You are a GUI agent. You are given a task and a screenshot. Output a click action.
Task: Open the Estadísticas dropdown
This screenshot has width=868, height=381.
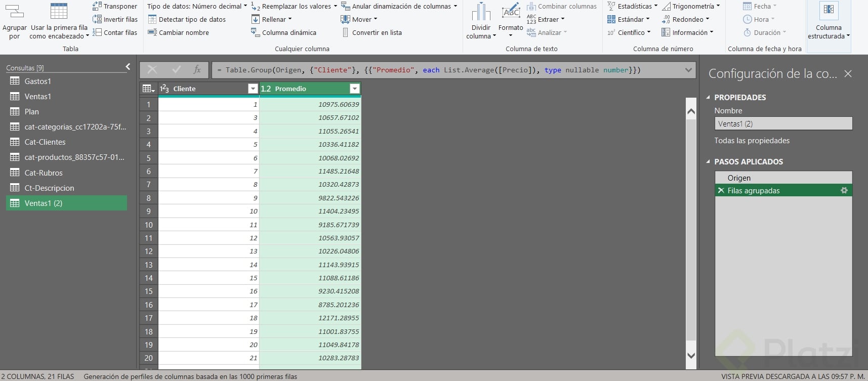pos(632,6)
